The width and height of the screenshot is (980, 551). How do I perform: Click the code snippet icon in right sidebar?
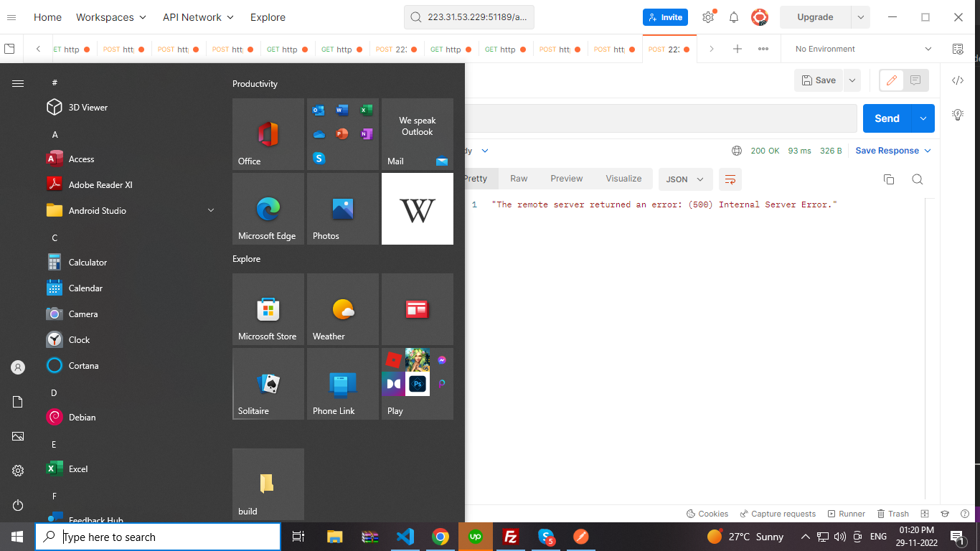tap(957, 80)
